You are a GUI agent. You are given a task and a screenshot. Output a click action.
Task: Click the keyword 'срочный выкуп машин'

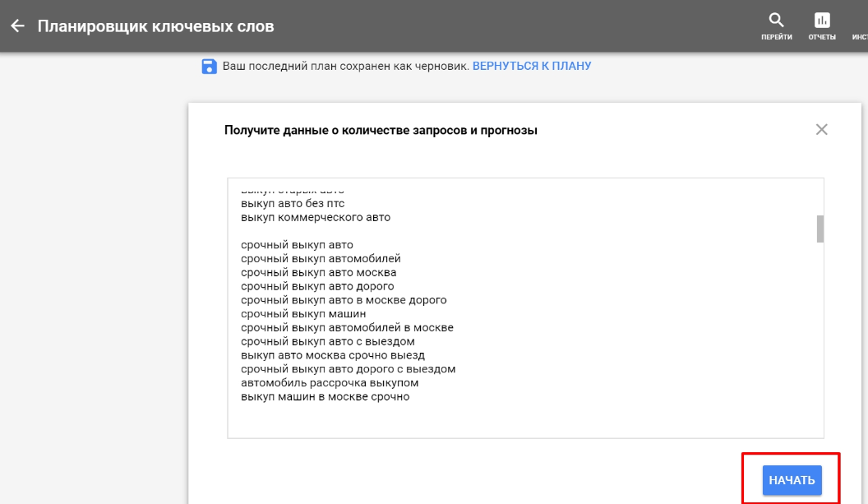pos(303,314)
